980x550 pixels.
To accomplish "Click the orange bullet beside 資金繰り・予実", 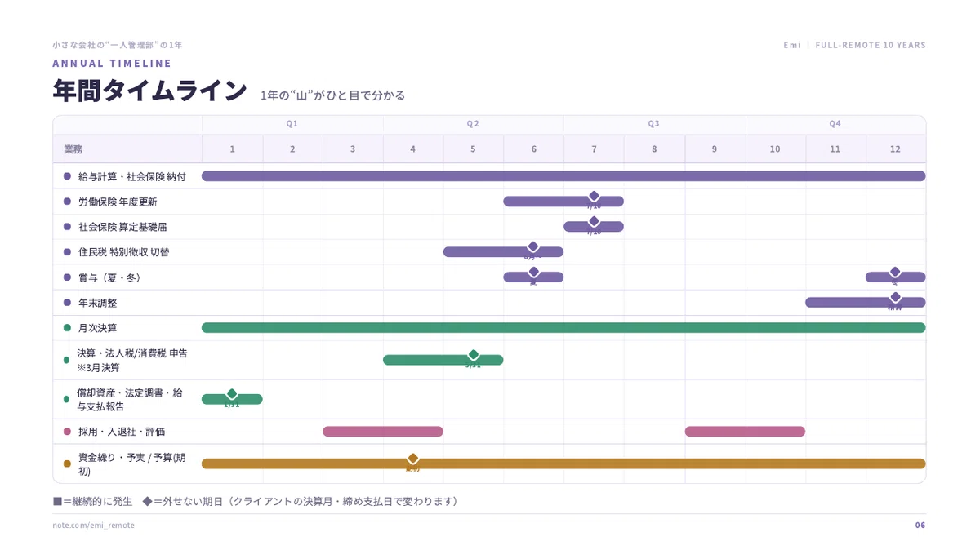I will 67,464.
